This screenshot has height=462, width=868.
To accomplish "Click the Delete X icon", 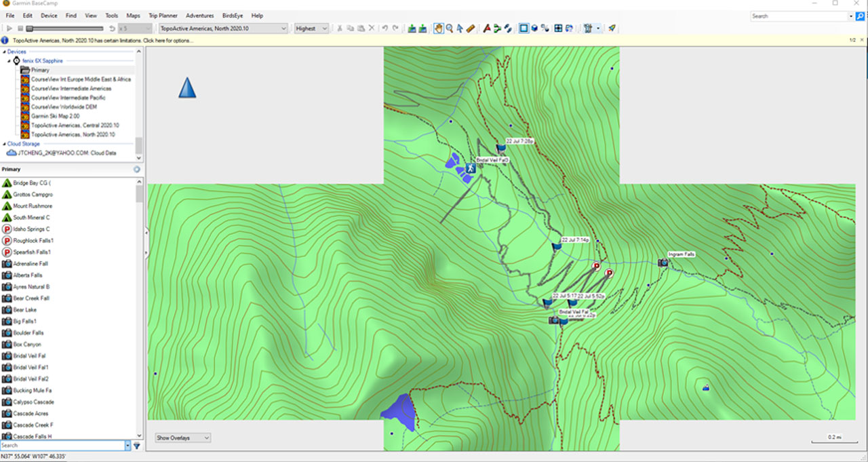I will [372, 28].
